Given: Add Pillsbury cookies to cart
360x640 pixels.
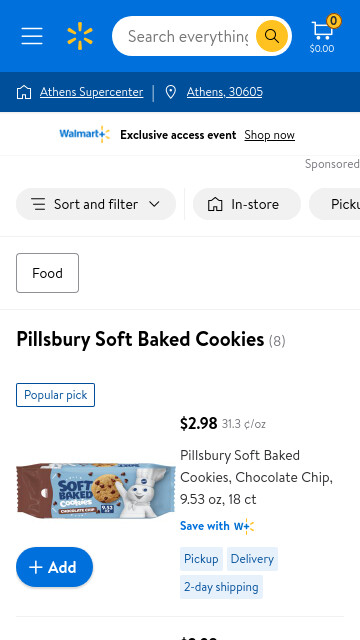Looking at the screenshot, I should click(x=55, y=567).
